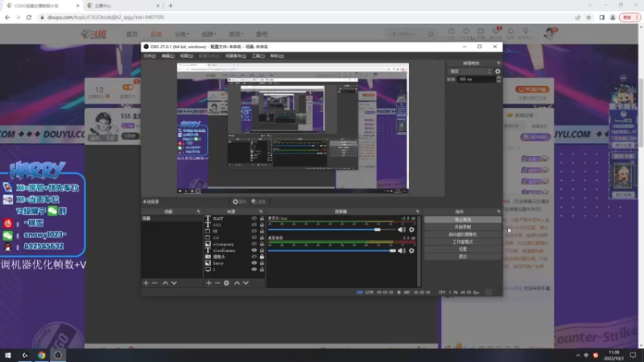
Task: Click 退出 button in Controls
Action: point(462,257)
